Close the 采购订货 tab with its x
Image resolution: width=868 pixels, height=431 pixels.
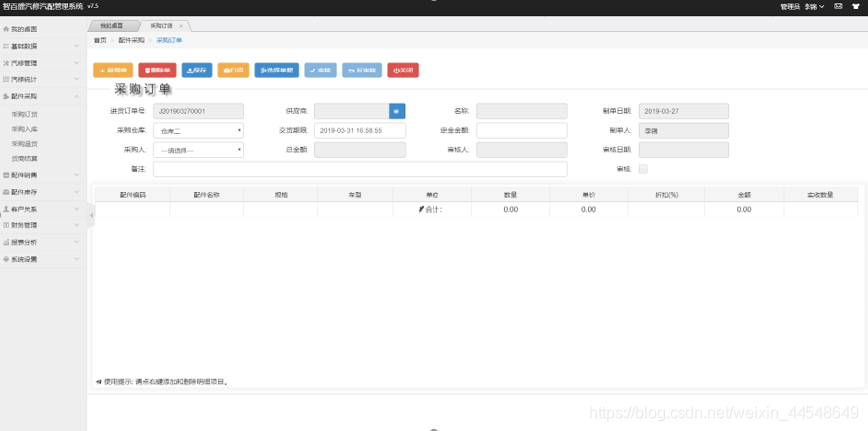[x=181, y=26]
